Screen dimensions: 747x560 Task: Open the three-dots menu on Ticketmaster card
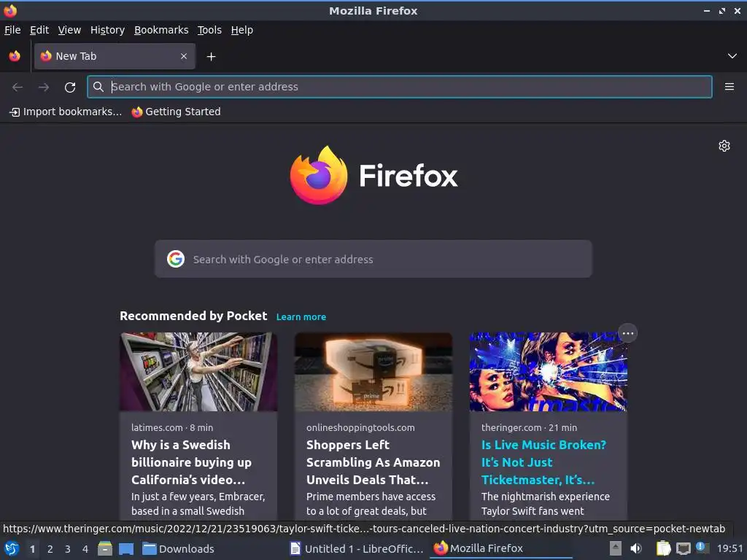pos(628,333)
